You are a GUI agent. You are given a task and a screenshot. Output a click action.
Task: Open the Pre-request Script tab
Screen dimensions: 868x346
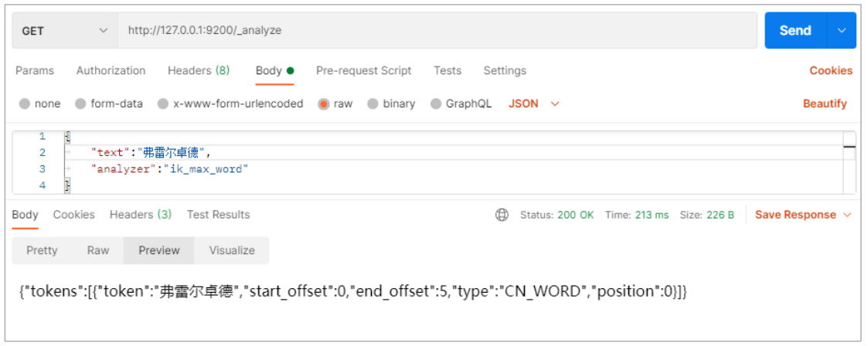363,70
